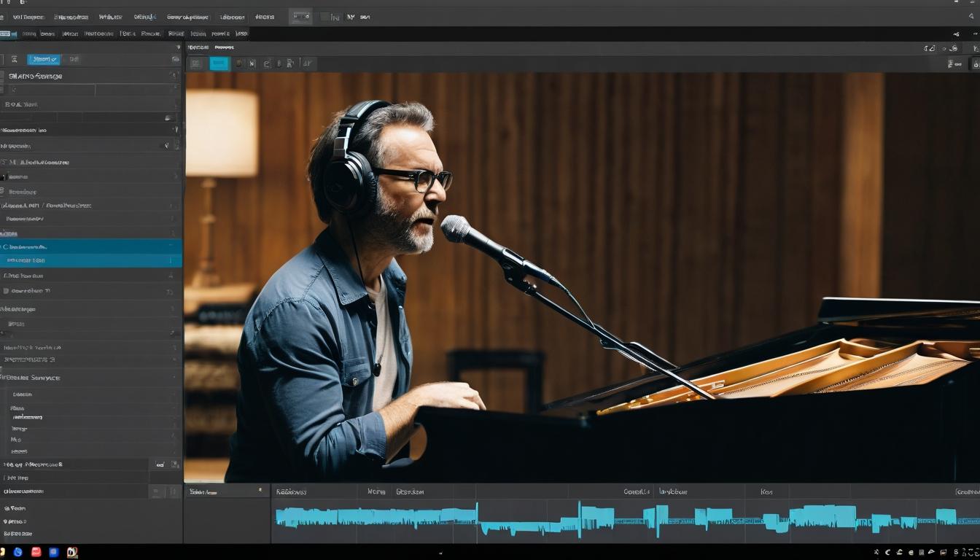Viewport: 980px width, 560px height.
Task: Expand the chevron on the first sidebar section header
Action: tap(174, 74)
